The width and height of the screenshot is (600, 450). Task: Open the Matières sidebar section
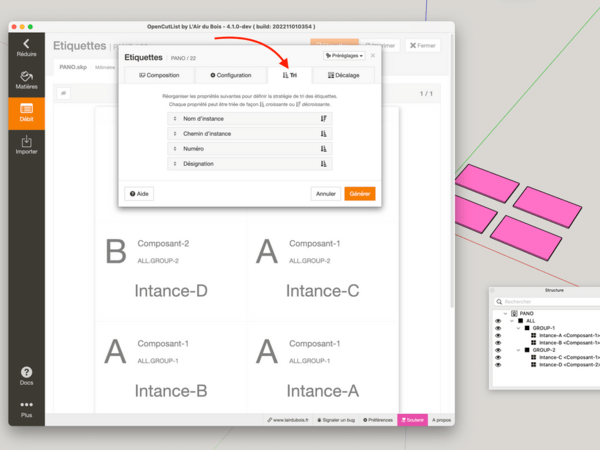(26, 79)
